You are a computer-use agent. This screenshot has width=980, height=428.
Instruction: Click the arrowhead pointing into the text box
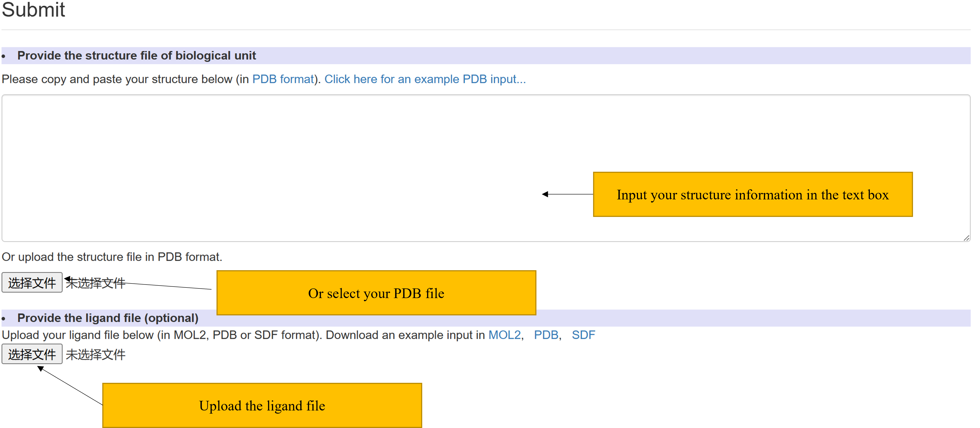click(545, 194)
